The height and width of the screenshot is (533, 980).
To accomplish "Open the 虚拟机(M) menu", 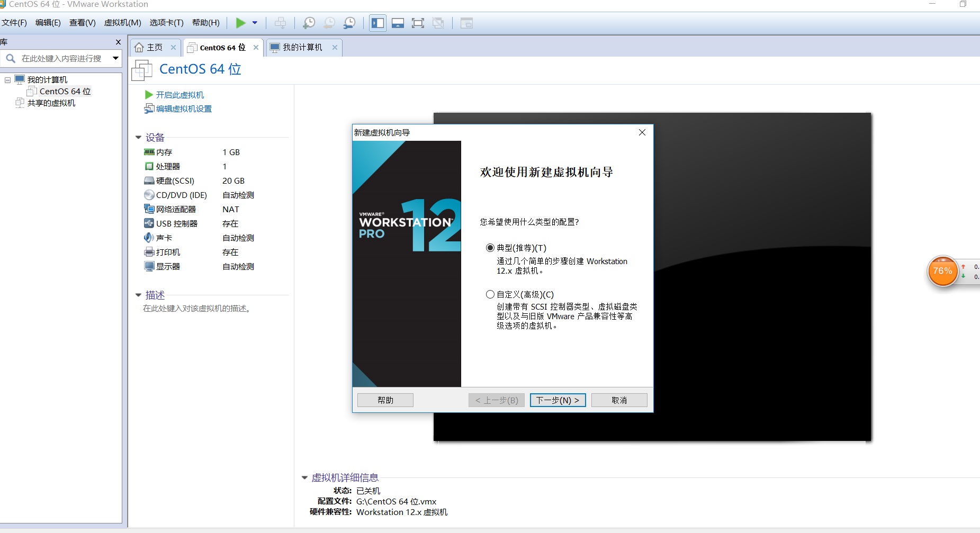I will tap(123, 23).
